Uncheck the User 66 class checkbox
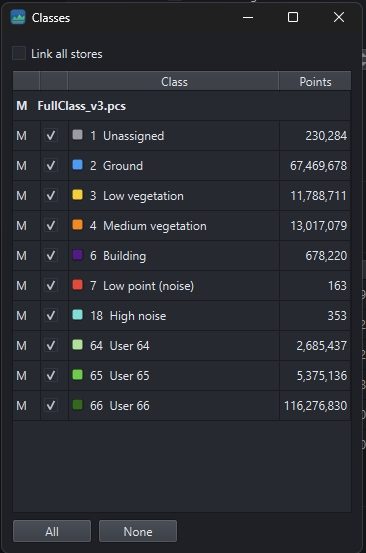 click(x=51, y=405)
